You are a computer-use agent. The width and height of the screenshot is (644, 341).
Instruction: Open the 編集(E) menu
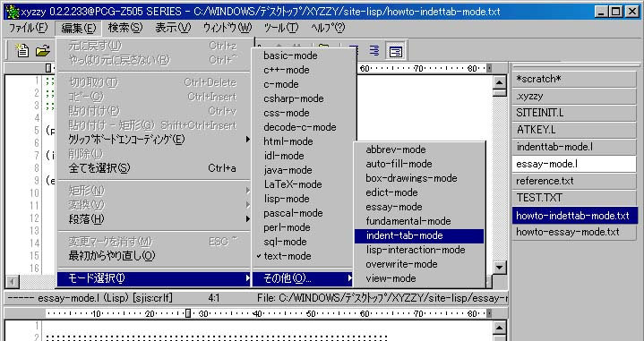click(79, 28)
